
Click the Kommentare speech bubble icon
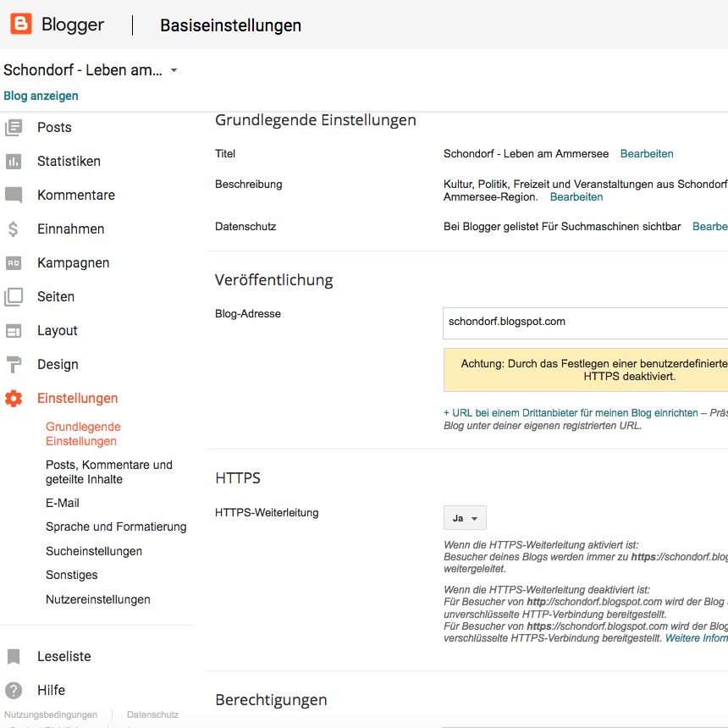tap(14, 196)
